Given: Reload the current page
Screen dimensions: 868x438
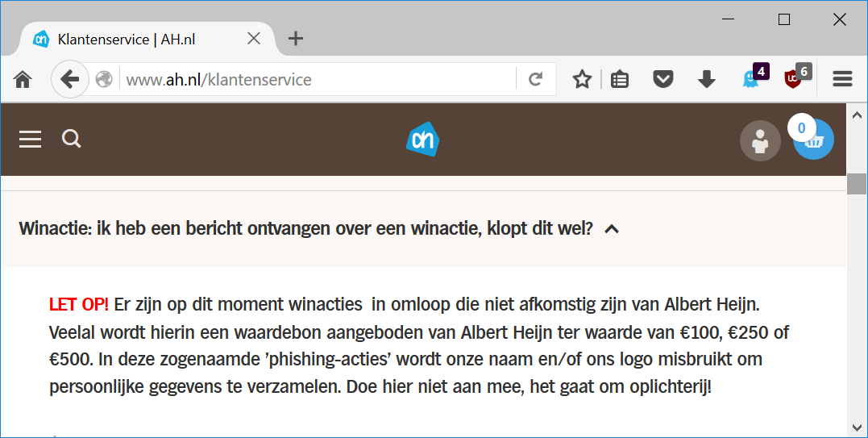Looking at the screenshot, I should pyautogui.click(x=535, y=79).
